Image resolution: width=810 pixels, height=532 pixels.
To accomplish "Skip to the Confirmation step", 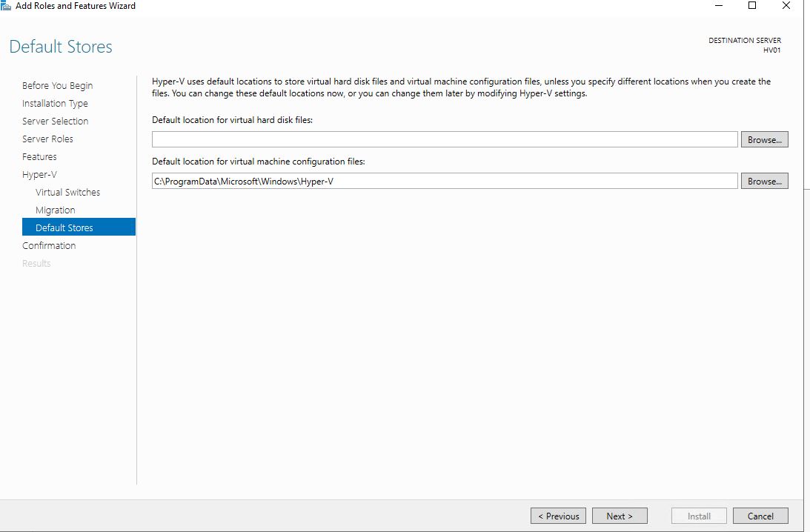I will 49,246.
